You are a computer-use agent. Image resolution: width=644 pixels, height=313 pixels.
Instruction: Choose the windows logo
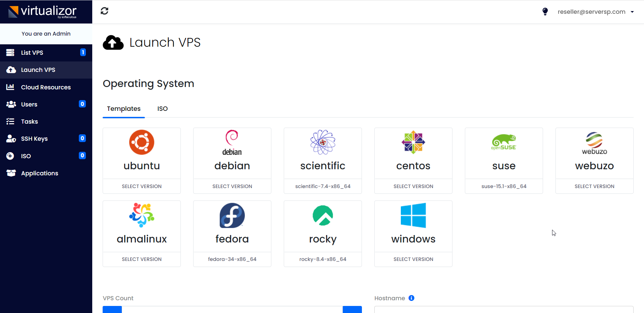413,215
